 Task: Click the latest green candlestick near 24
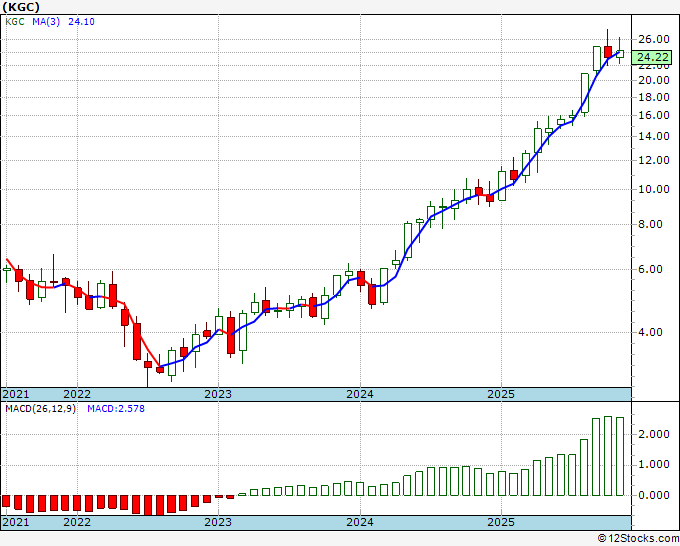point(620,54)
